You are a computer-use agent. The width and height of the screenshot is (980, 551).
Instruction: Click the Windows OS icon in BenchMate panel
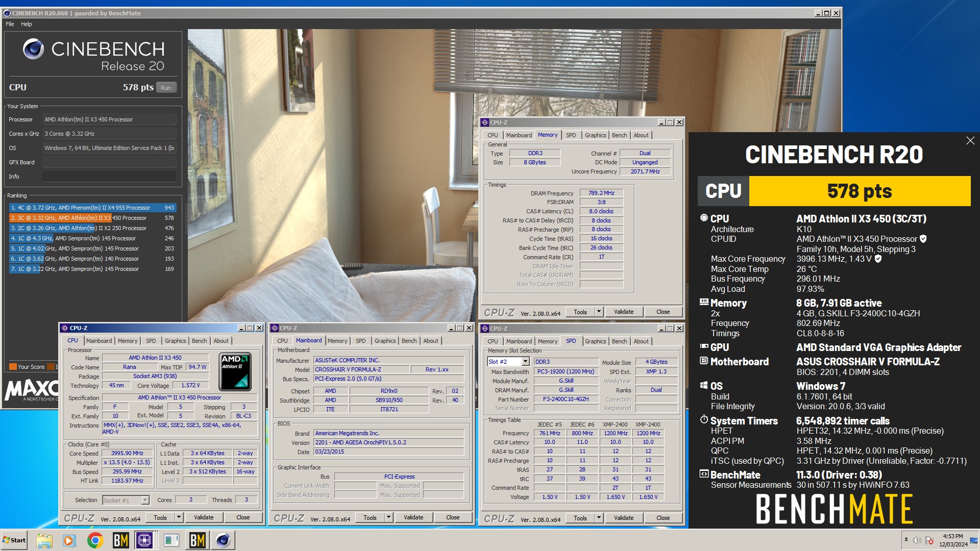click(x=704, y=386)
